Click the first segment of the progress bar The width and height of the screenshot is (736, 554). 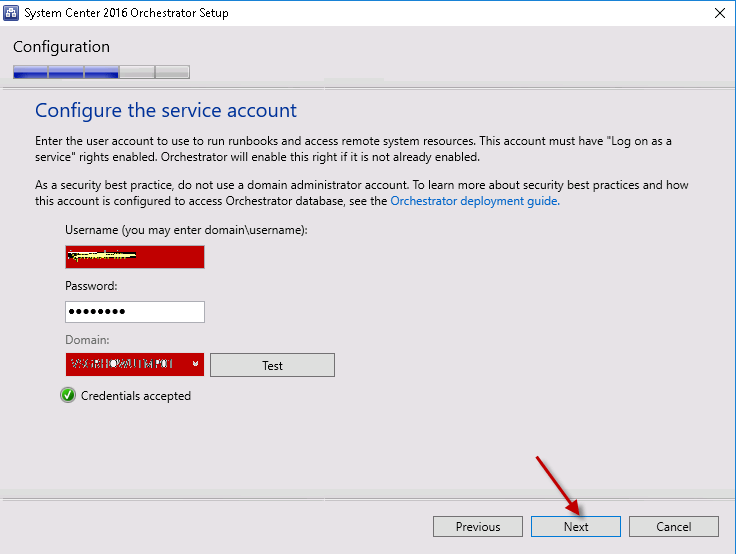tap(30, 72)
